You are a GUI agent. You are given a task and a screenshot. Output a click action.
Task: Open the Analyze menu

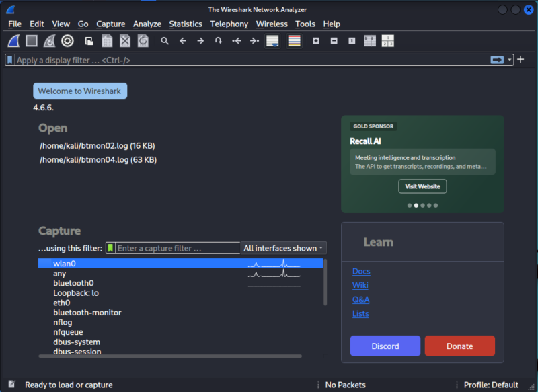click(x=147, y=24)
